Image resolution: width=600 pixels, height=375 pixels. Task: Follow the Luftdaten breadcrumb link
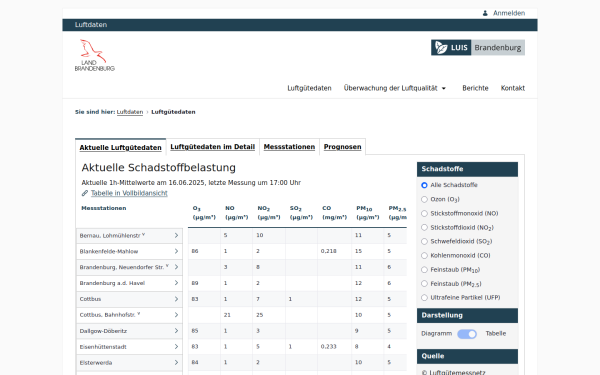point(130,112)
